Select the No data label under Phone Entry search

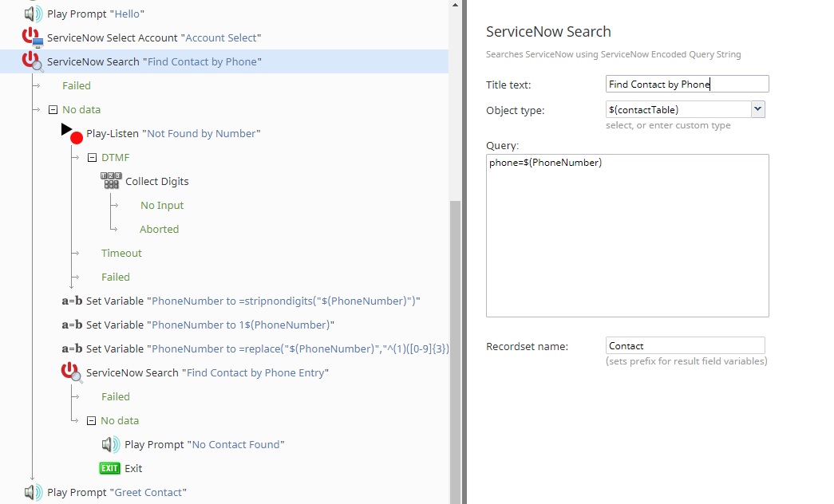point(120,420)
